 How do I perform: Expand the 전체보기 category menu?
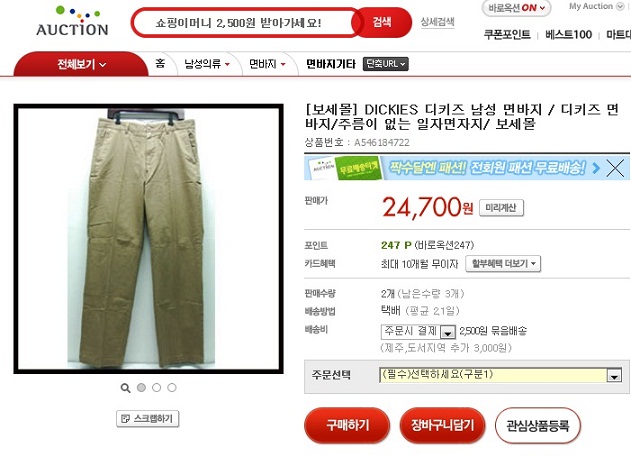coord(81,64)
